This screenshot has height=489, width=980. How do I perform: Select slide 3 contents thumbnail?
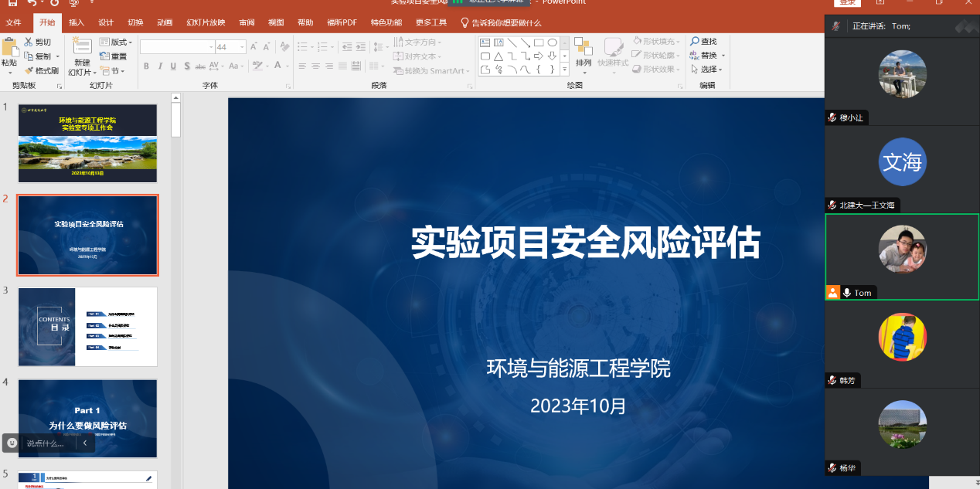(x=87, y=327)
